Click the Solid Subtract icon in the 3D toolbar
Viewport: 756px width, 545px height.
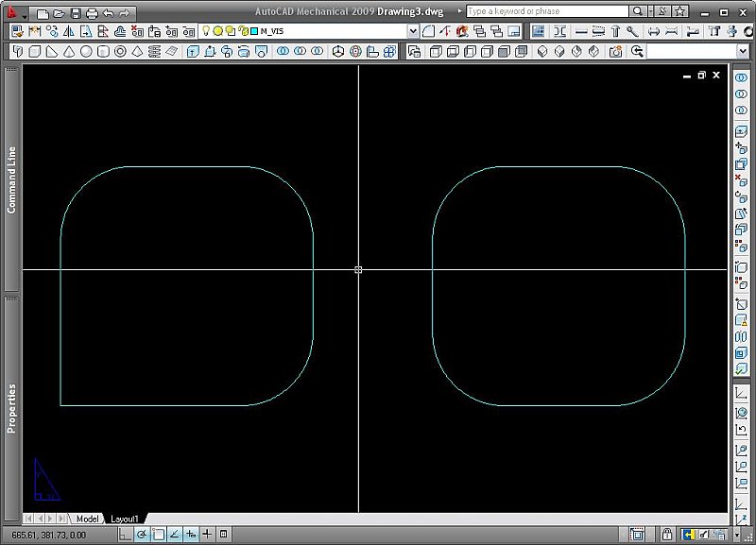tap(300, 51)
